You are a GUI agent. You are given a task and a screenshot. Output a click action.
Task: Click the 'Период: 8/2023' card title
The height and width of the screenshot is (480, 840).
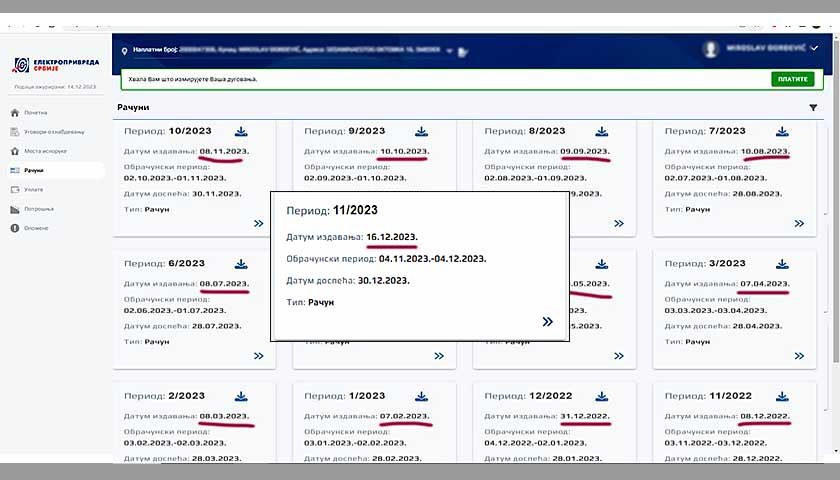[x=525, y=131]
